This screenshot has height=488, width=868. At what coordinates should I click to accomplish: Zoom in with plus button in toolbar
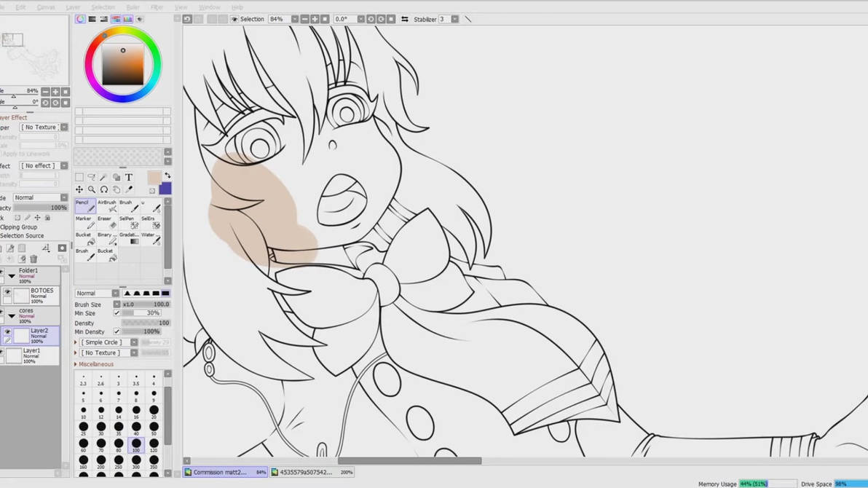pyautogui.click(x=315, y=19)
